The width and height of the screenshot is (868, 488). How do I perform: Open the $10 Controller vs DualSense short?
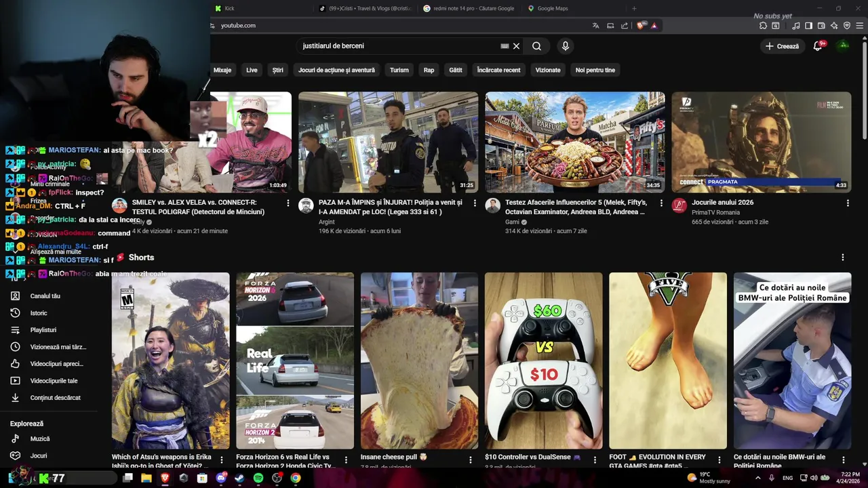coord(544,361)
